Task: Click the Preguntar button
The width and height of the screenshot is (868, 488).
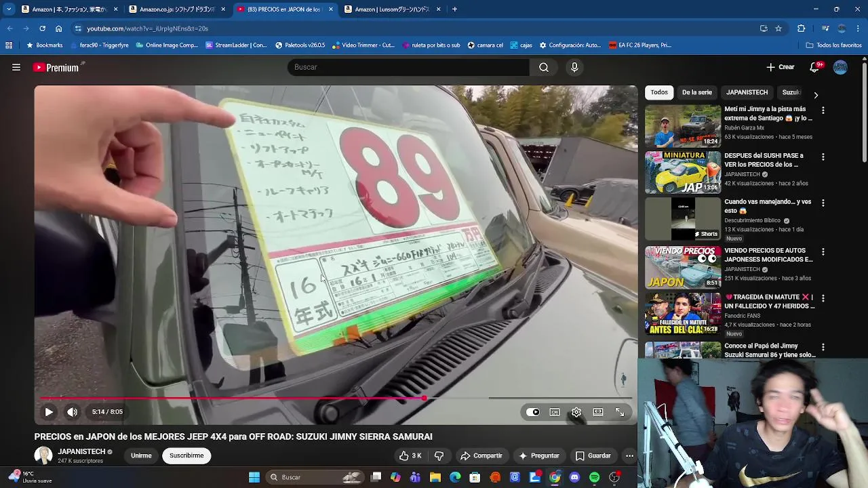Action: 539,455
